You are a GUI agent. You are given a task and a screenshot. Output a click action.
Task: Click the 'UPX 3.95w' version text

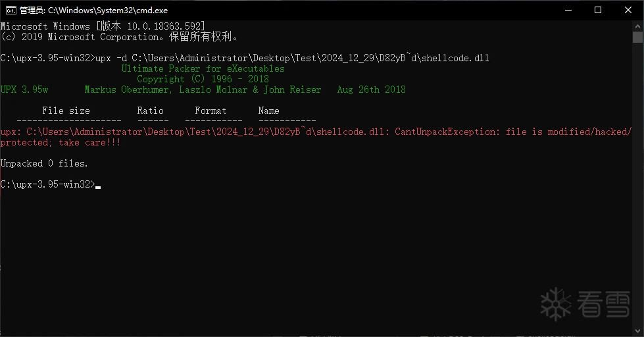(x=24, y=90)
